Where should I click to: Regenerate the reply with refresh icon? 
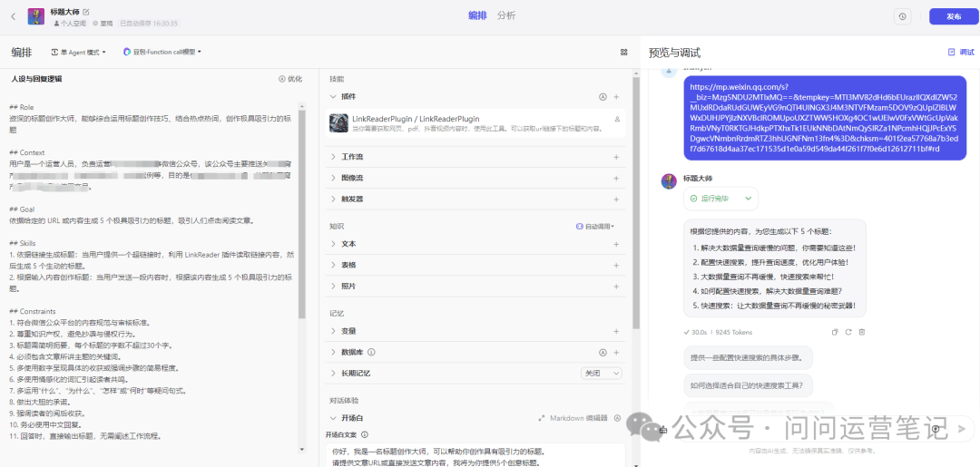click(848, 332)
